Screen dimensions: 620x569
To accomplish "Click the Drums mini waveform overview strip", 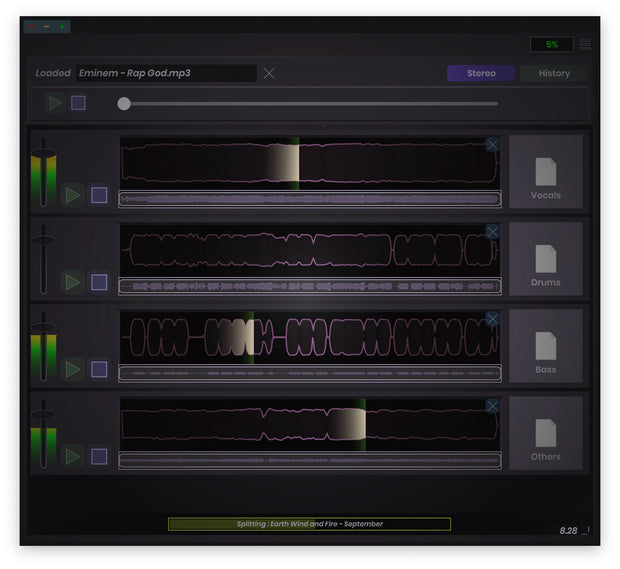I will 310,286.
